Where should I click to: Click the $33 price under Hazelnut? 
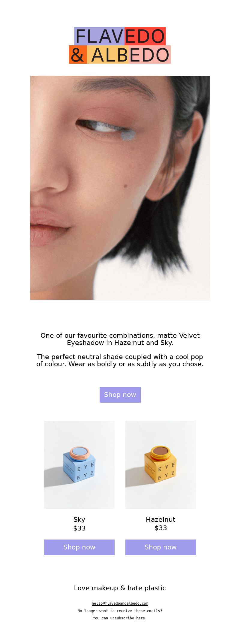click(x=160, y=528)
